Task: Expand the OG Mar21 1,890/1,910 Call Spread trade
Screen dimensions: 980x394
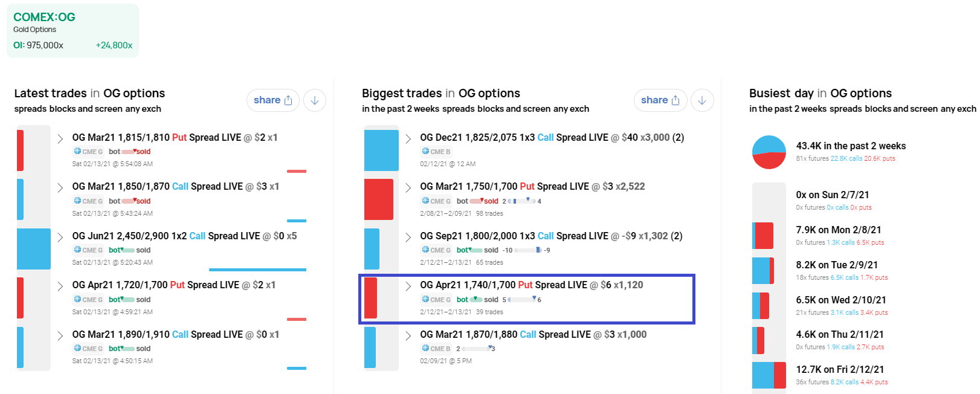Action: (x=60, y=335)
